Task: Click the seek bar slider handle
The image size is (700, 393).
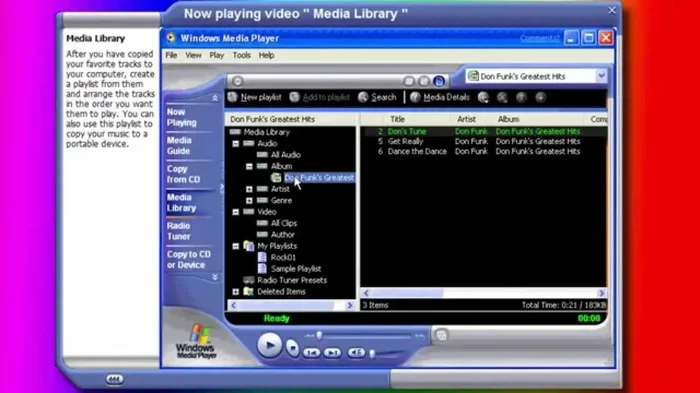Action: (319, 335)
